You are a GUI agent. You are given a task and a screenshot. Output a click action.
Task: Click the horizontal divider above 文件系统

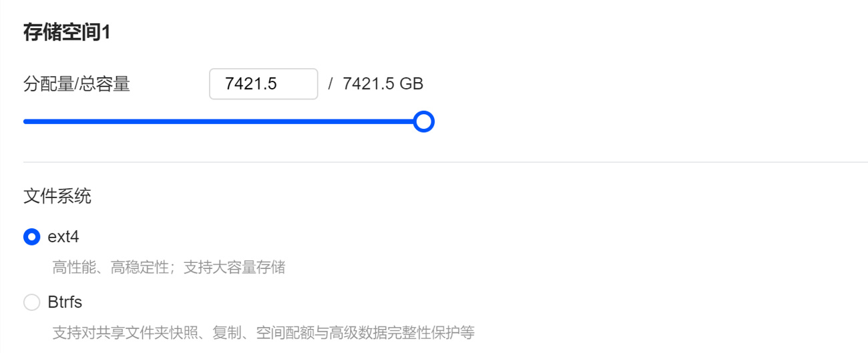tap(445, 161)
